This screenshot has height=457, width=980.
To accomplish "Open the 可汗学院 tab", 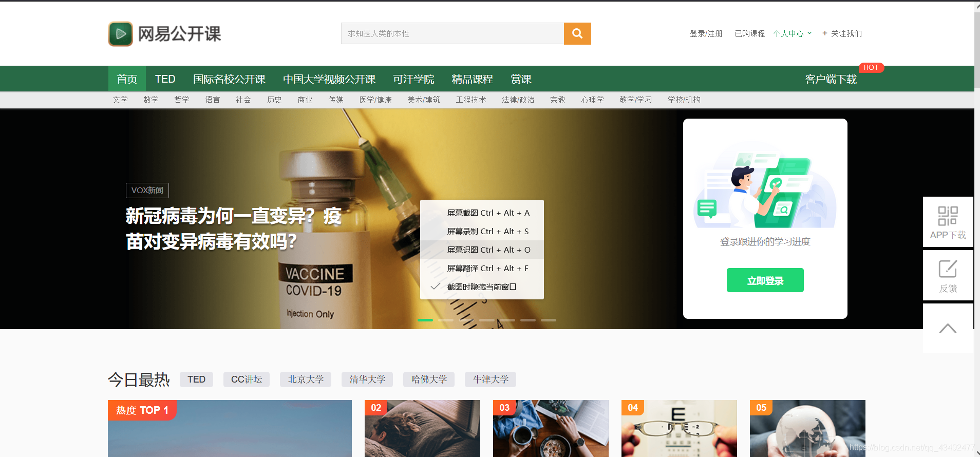I will pos(413,79).
